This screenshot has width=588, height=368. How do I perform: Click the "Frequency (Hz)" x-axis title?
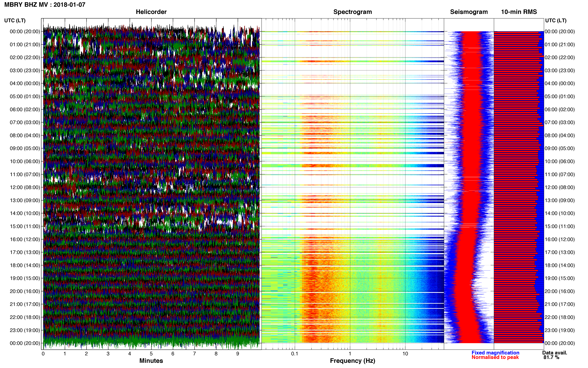coord(352,361)
